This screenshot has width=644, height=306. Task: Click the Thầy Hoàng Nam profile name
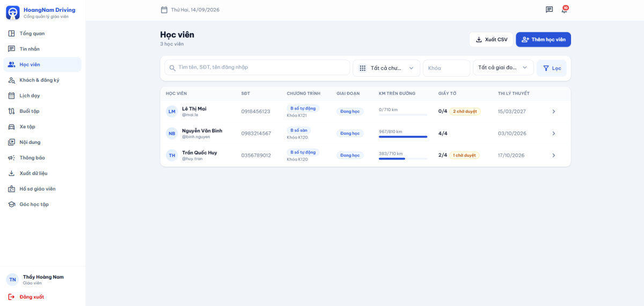click(43, 277)
